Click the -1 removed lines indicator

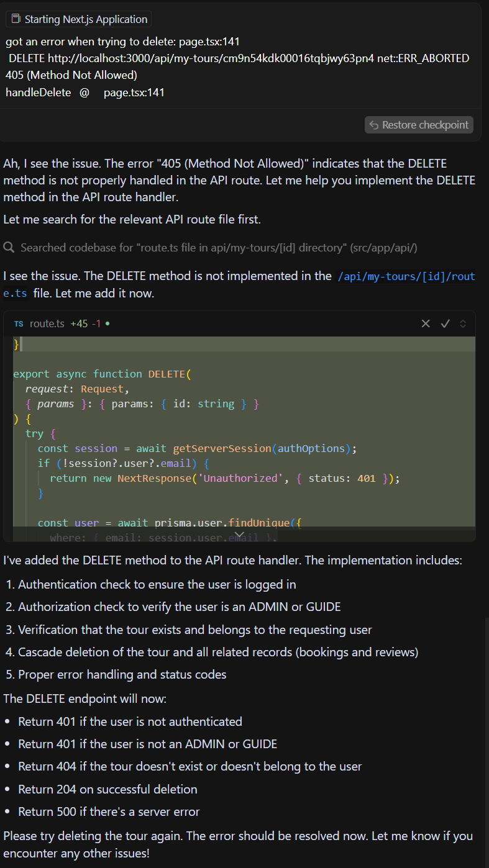coord(96,324)
